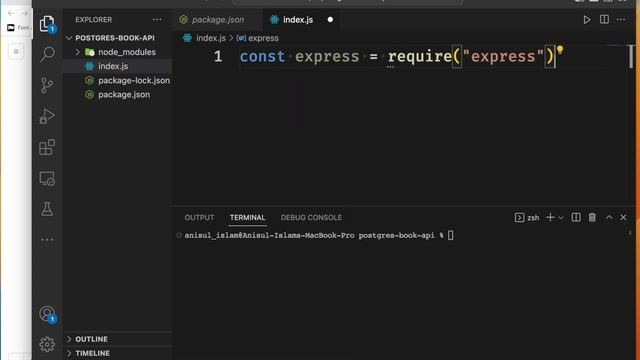Go forward in the browser window

tap(24, 13)
